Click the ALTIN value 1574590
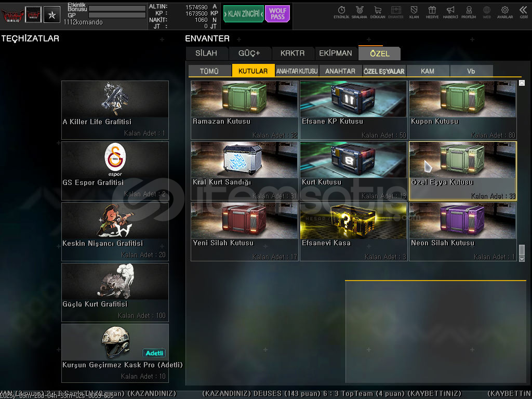Screen dimensions: 532x399 click(x=196, y=7)
